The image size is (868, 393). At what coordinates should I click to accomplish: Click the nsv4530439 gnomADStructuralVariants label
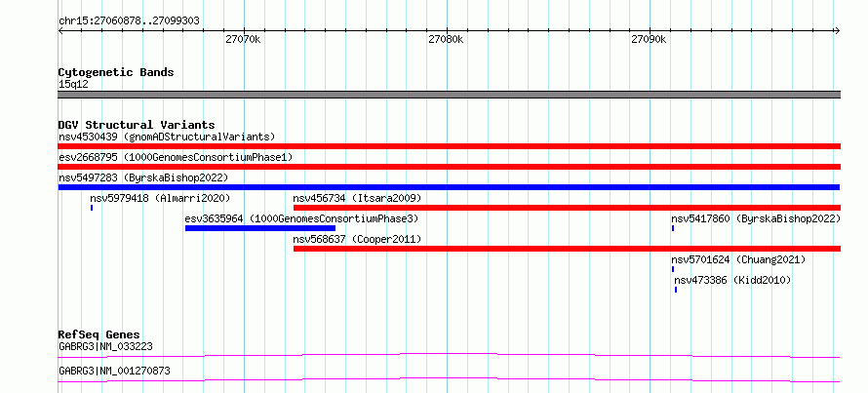coord(167,137)
